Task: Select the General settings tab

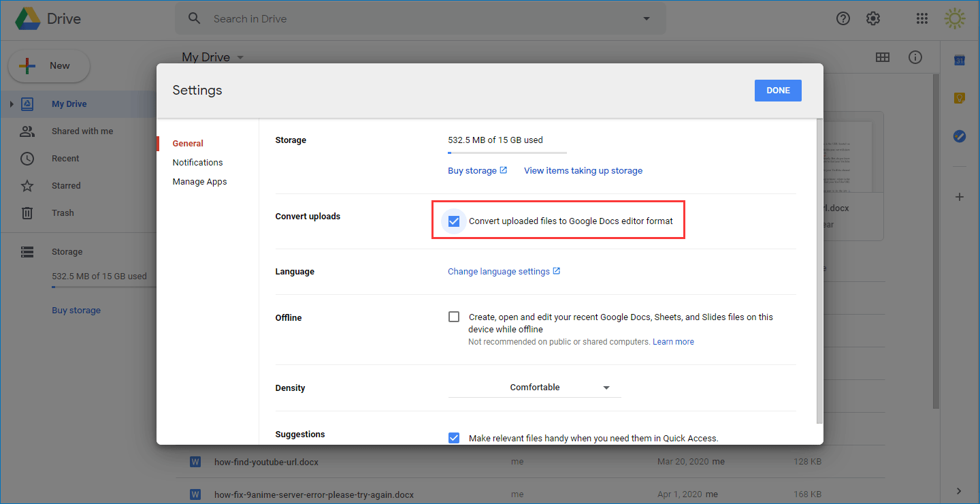Action: pyautogui.click(x=188, y=144)
